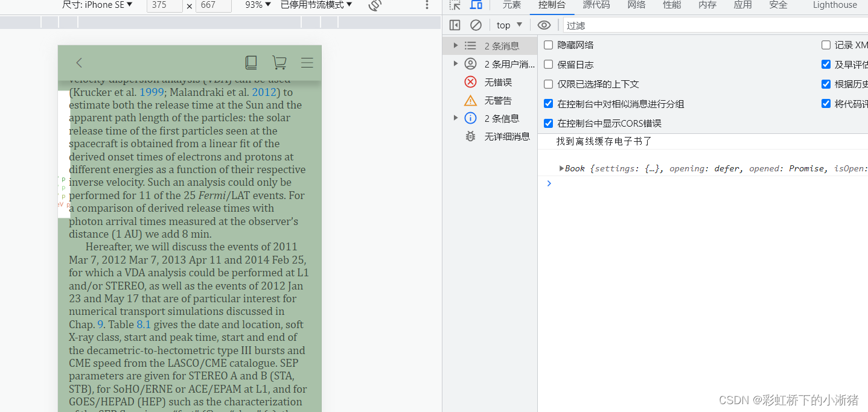The width and height of the screenshot is (868, 412).
Task: Activate the inspect element picker icon
Action: point(455,5)
